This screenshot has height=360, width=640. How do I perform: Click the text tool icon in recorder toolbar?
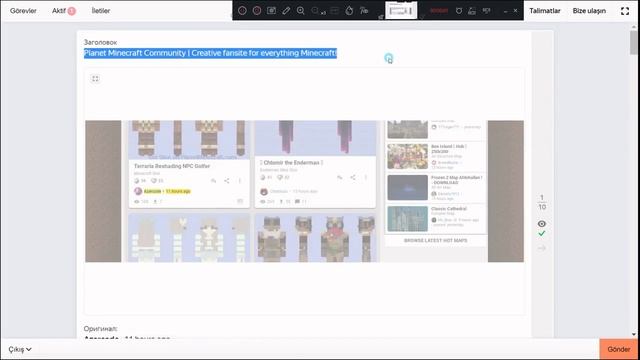point(364,11)
